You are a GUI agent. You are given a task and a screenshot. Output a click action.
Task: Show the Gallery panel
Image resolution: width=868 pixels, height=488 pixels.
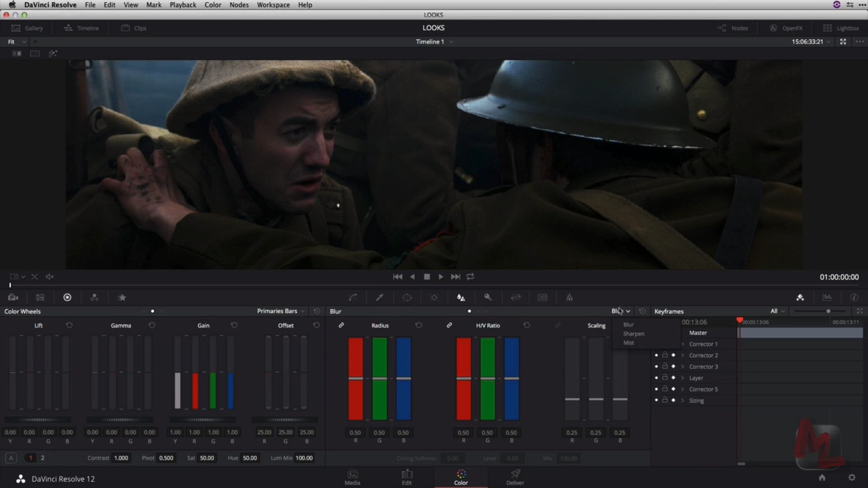[27, 28]
